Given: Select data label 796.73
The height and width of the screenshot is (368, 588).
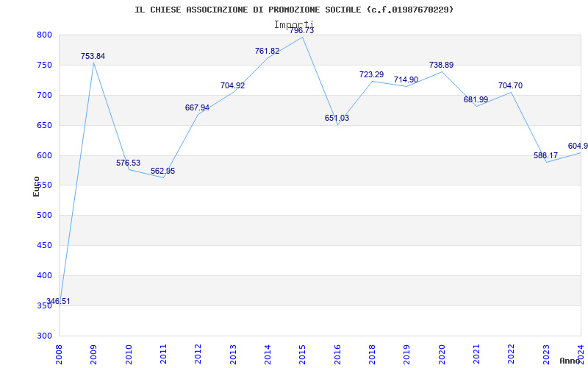Looking at the screenshot, I should 301,30.
